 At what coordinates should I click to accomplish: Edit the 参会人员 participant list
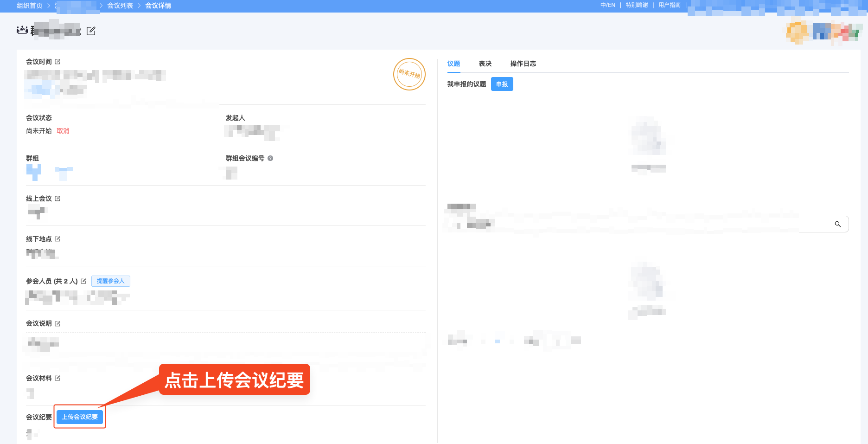[x=83, y=281]
